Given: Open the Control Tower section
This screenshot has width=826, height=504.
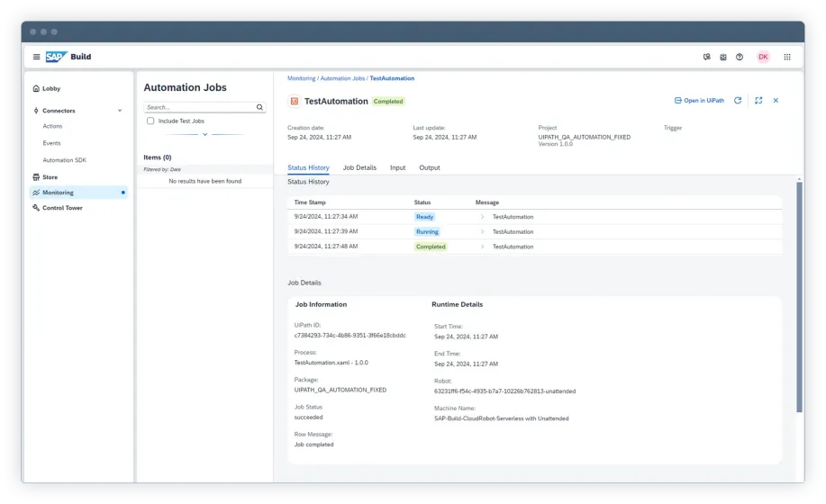Looking at the screenshot, I should click(62, 208).
